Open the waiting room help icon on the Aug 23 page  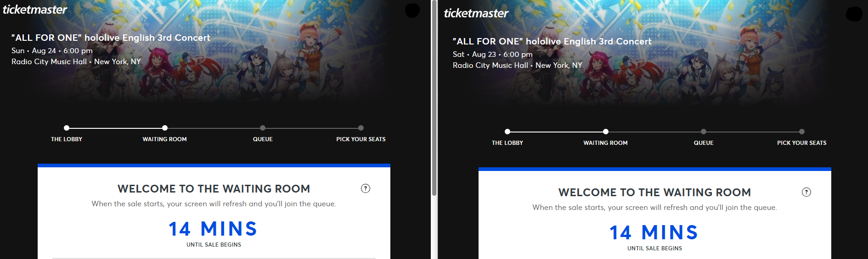pos(806,192)
